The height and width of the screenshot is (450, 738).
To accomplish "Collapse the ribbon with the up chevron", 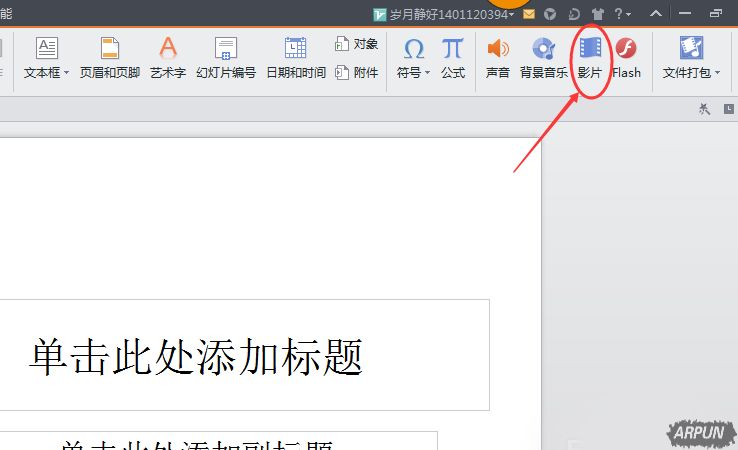I will pyautogui.click(x=655, y=14).
